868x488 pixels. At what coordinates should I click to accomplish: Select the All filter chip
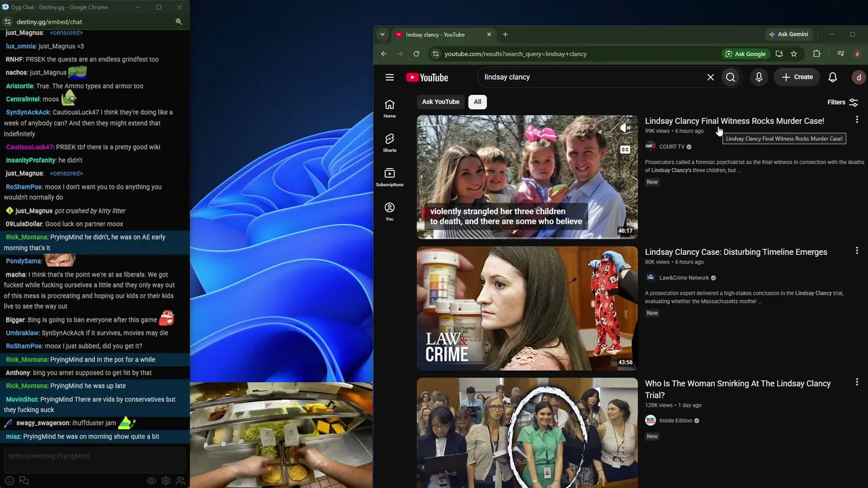[477, 102]
